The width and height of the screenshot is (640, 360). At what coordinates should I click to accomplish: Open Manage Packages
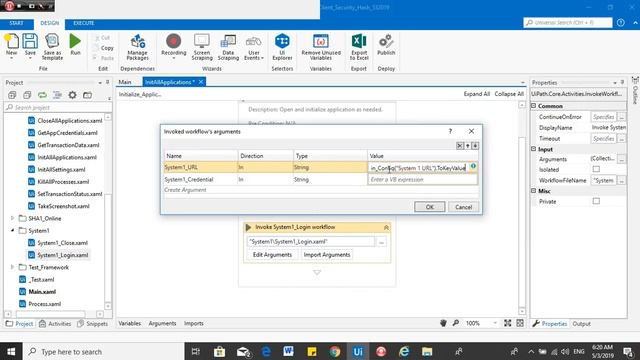138,47
